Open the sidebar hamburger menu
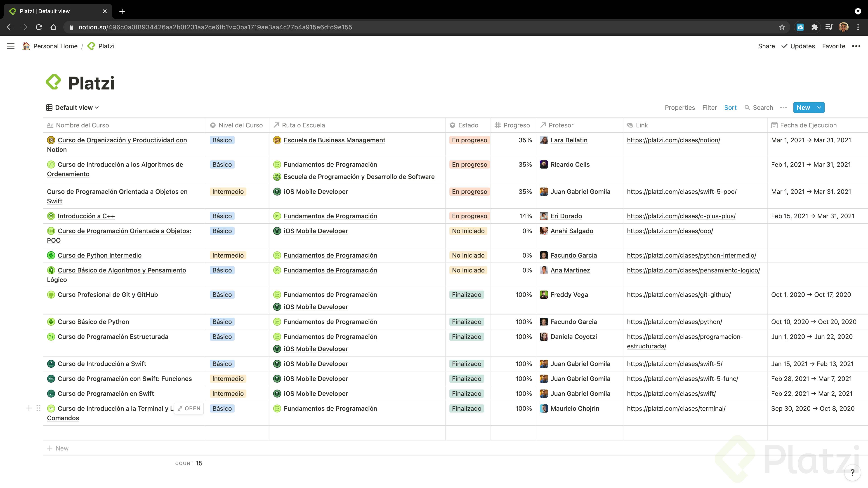The image size is (868, 488). (x=11, y=46)
